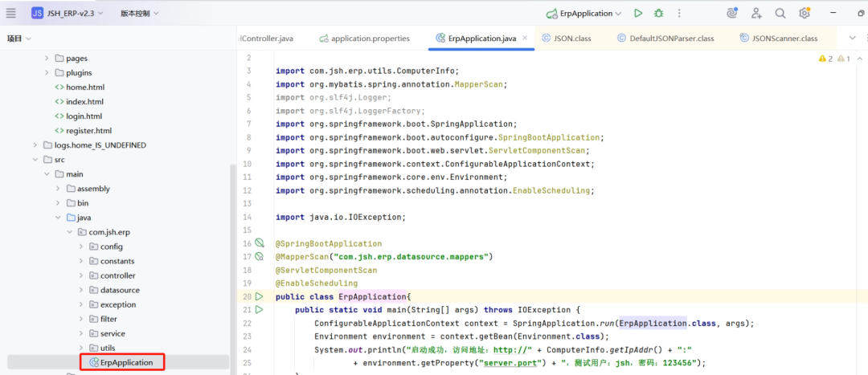Expand the config package

(81, 247)
